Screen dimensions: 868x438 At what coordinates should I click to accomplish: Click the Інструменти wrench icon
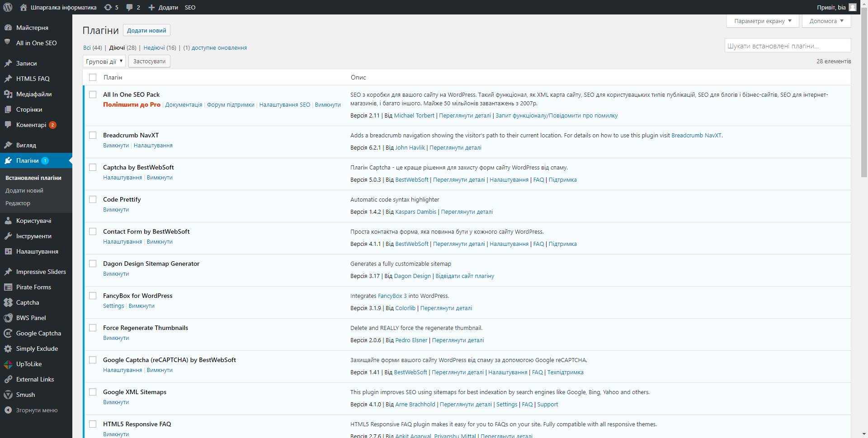tap(8, 236)
